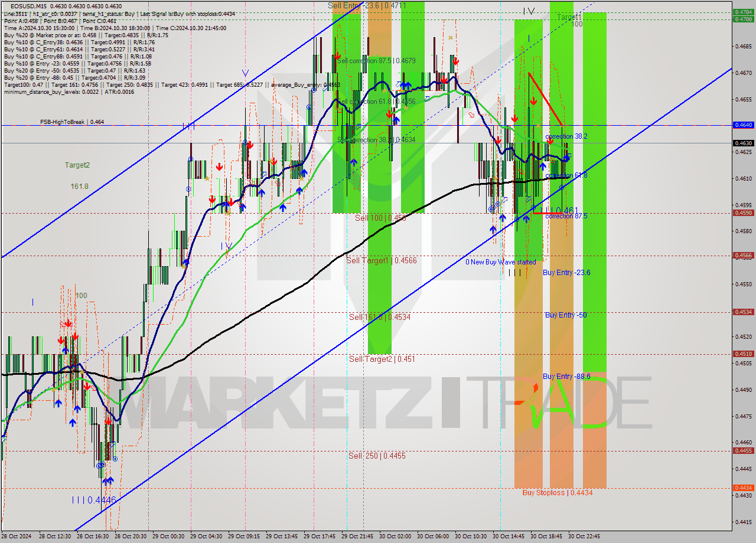Click the 0.4640 price tag on axis
Viewport: 756px width, 543px height.
coord(743,125)
